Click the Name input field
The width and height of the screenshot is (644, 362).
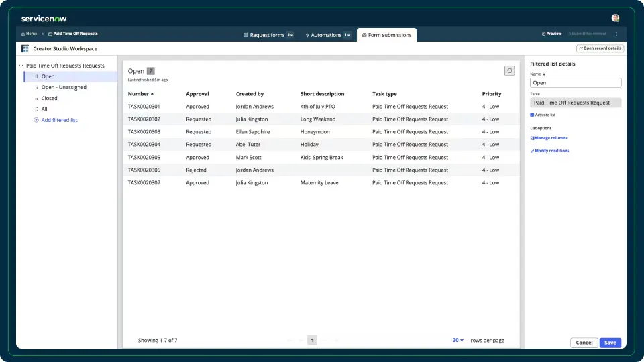click(576, 83)
